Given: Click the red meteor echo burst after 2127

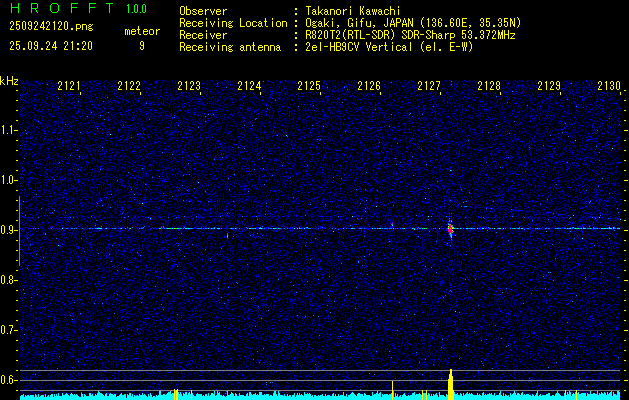Looking at the screenshot, I should click(x=450, y=229).
